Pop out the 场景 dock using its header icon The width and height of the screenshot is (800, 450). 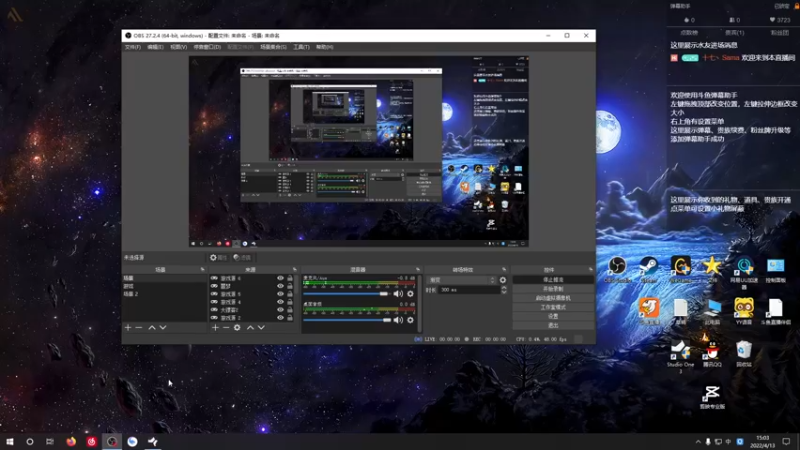pos(203,269)
